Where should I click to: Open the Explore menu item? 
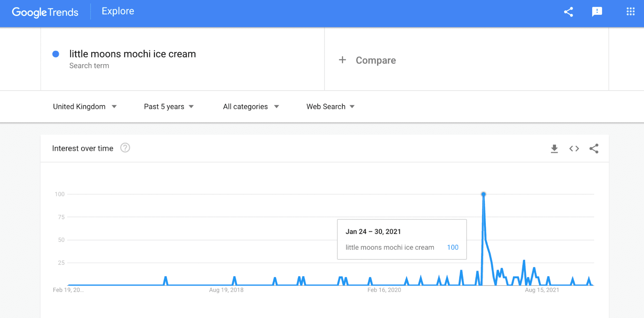[x=118, y=11]
